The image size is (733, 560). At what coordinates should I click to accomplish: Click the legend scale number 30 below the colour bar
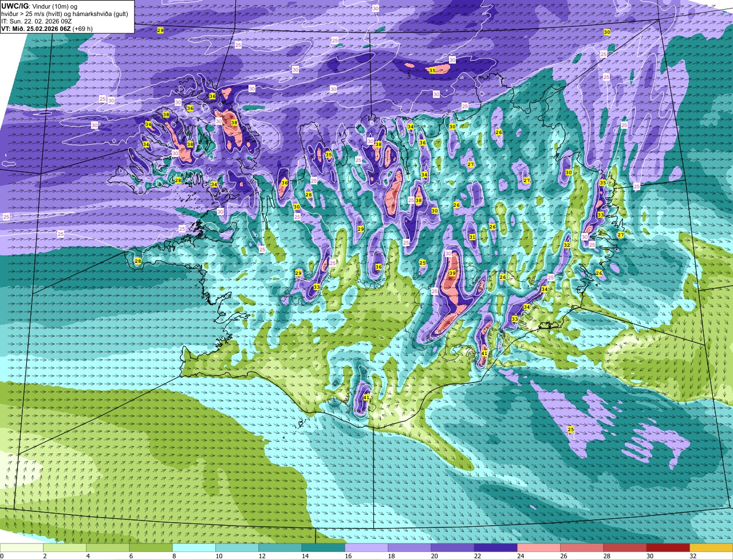click(x=650, y=556)
